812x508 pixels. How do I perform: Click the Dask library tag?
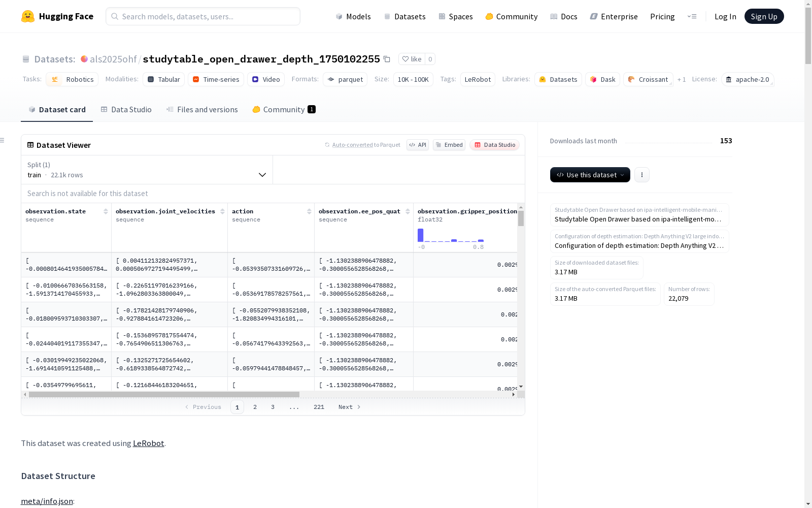pyautogui.click(x=602, y=79)
